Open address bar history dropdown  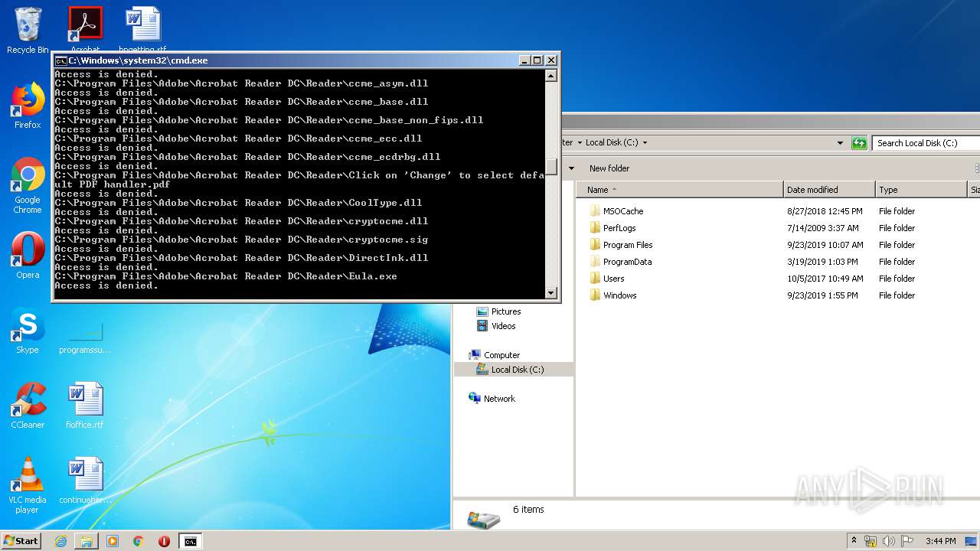tap(840, 142)
